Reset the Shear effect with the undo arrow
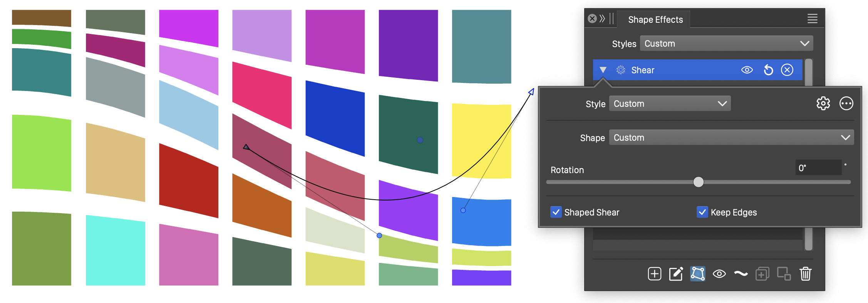Image resolution: width=868 pixels, height=303 pixels. click(x=768, y=70)
